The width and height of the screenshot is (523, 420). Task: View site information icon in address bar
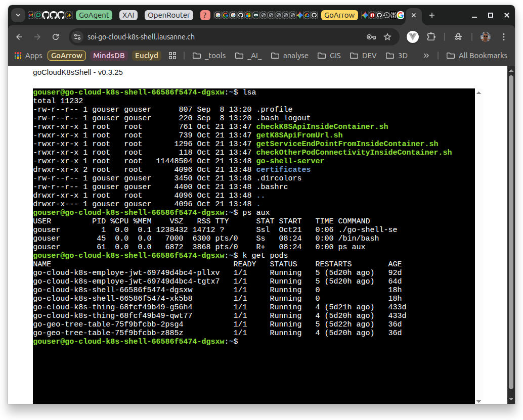coord(77,37)
